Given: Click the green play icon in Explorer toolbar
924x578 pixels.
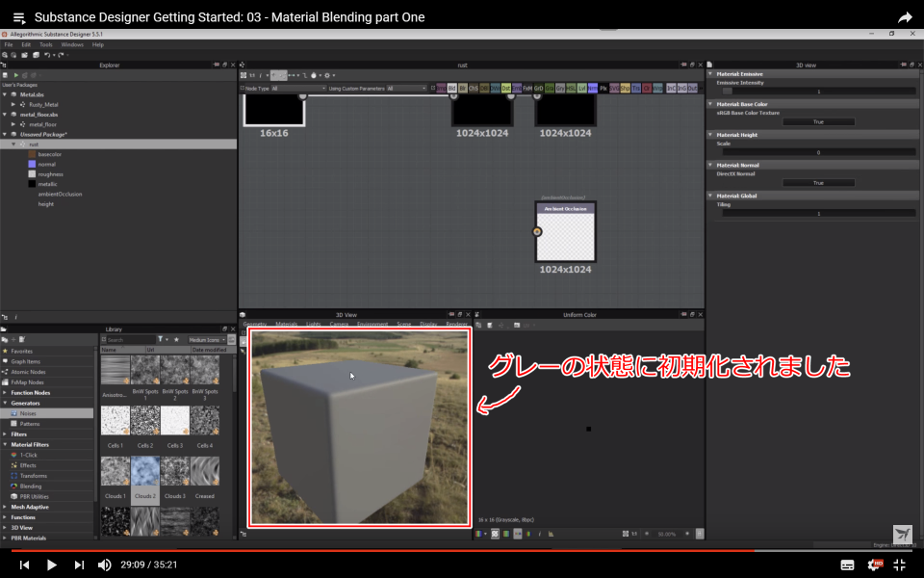Looking at the screenshot, I should point(16,75).
